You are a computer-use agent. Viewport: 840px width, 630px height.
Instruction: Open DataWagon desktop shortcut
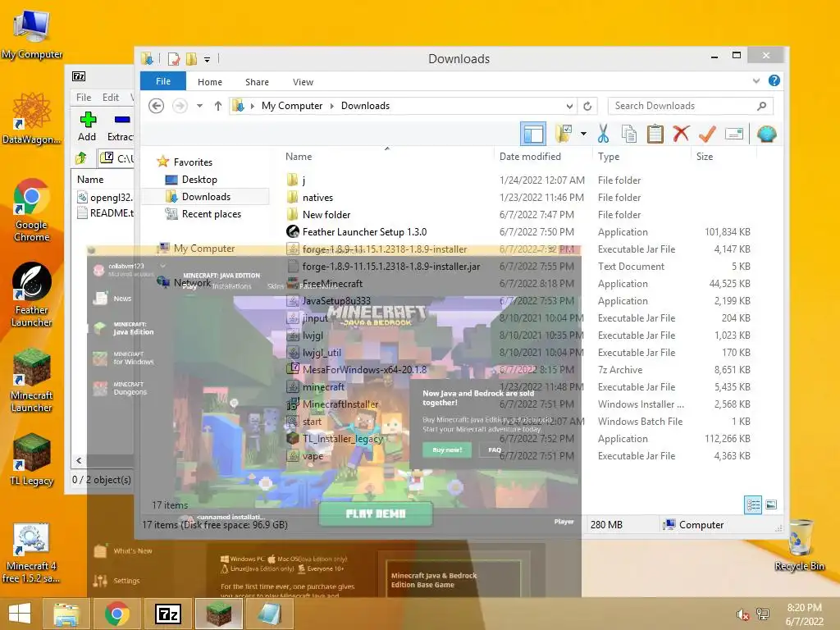(x=32, y=118)
